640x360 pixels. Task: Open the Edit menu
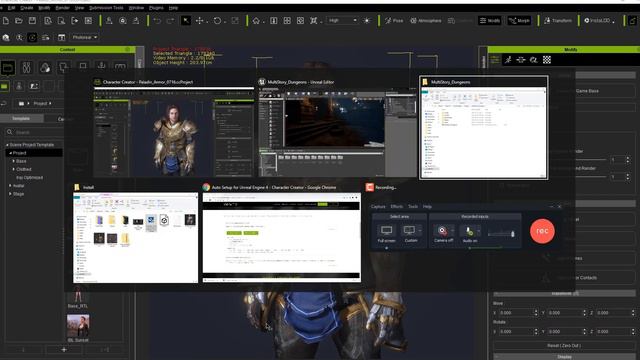pos(11,8)
